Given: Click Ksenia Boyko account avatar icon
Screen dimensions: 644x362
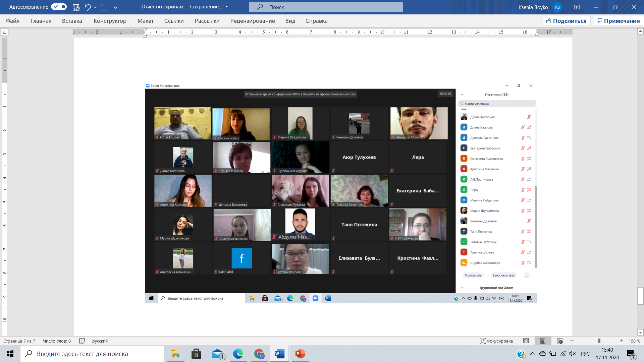Looking at the screenshot, I should coord(557,7).
